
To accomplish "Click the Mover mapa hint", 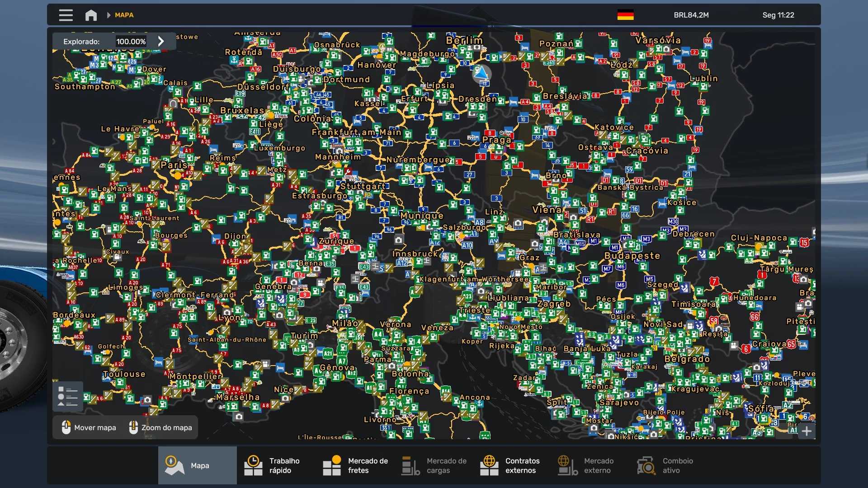I will (89, 427).
